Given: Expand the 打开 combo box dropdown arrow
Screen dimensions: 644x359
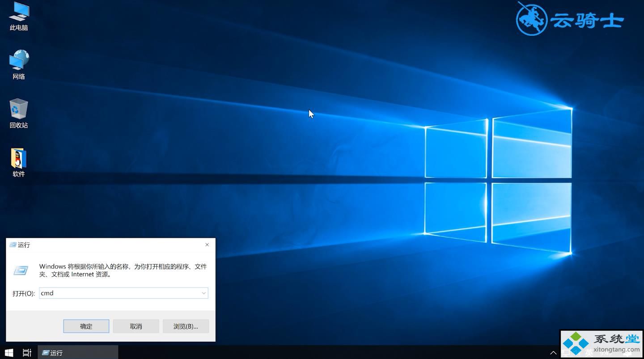Looking at the screenshot, I should [x=203, y=293].
